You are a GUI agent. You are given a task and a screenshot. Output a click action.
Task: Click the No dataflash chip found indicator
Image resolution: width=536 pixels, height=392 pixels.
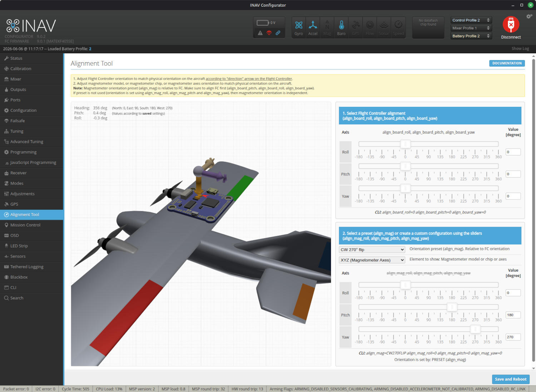pos(428,28)
